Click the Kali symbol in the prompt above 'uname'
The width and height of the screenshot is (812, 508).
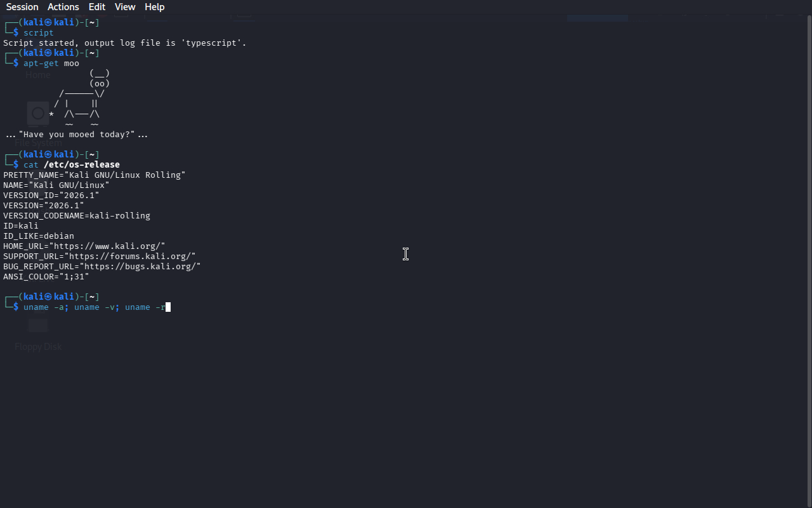[48, 297]
